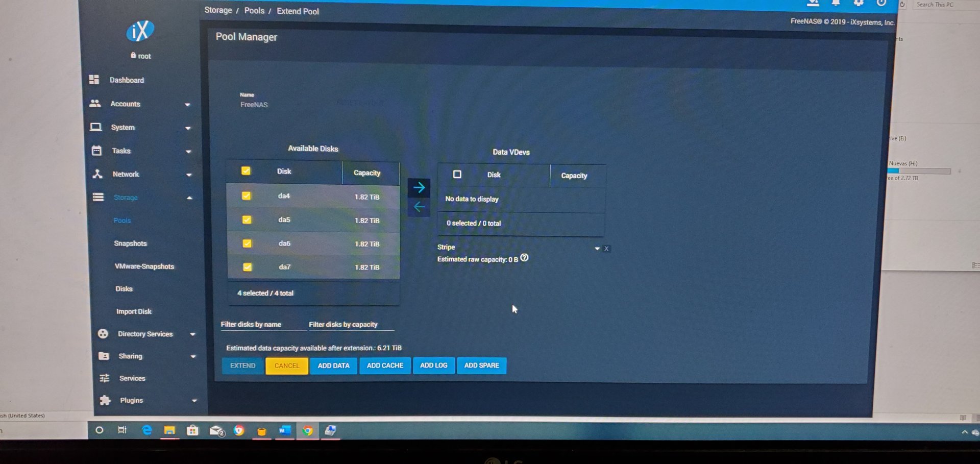The height and width of the screenshot is (464, 980).
Task: Expand the Directory Services arrow
Action: [x=192, y=334]
